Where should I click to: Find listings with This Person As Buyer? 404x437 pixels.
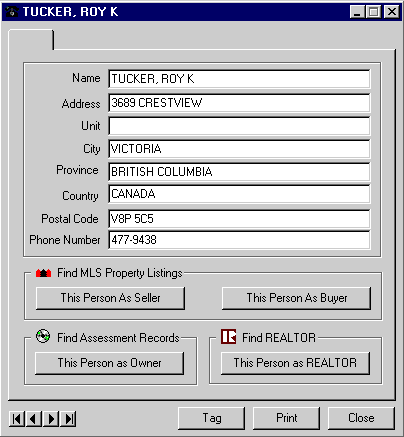(x=296, y=298)
